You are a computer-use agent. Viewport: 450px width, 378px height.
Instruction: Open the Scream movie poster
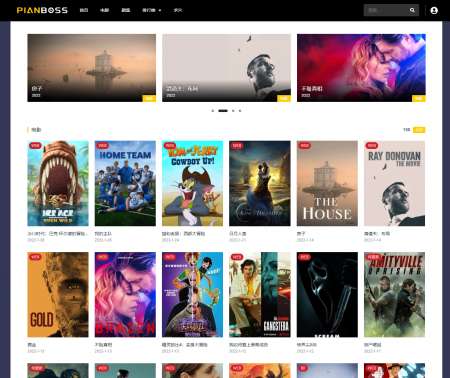click(327, 295)
